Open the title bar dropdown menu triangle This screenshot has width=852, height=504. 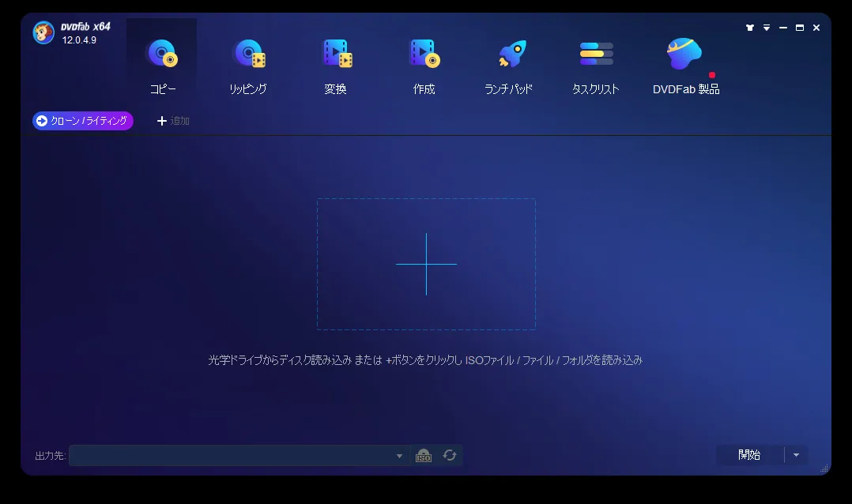[x=767, y=28]
